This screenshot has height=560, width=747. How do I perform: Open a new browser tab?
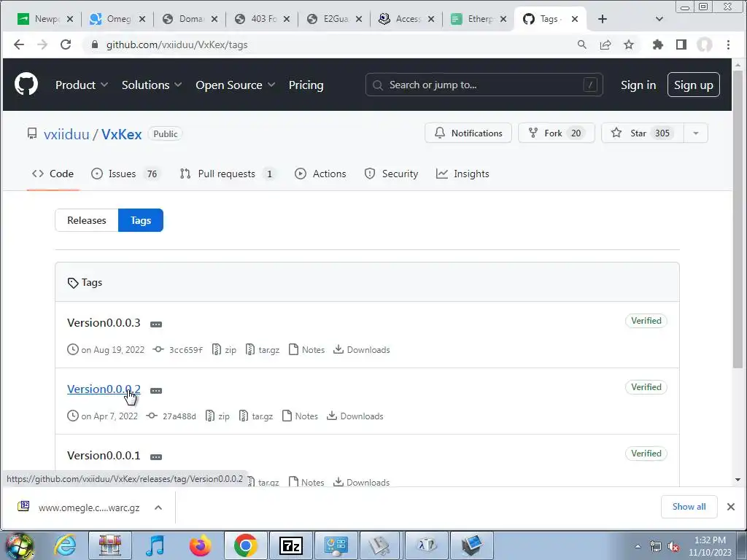tap(602, 19)
